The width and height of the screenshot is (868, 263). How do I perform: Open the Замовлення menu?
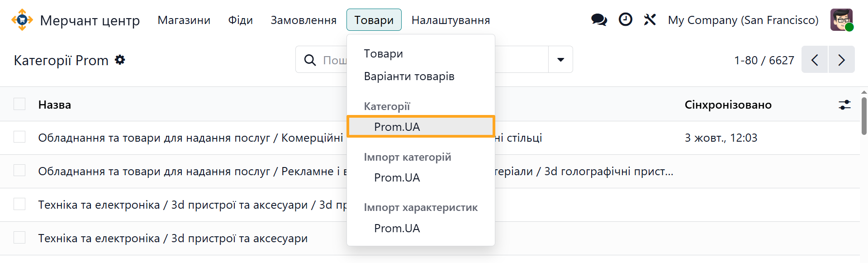click(x=304, y=20)
